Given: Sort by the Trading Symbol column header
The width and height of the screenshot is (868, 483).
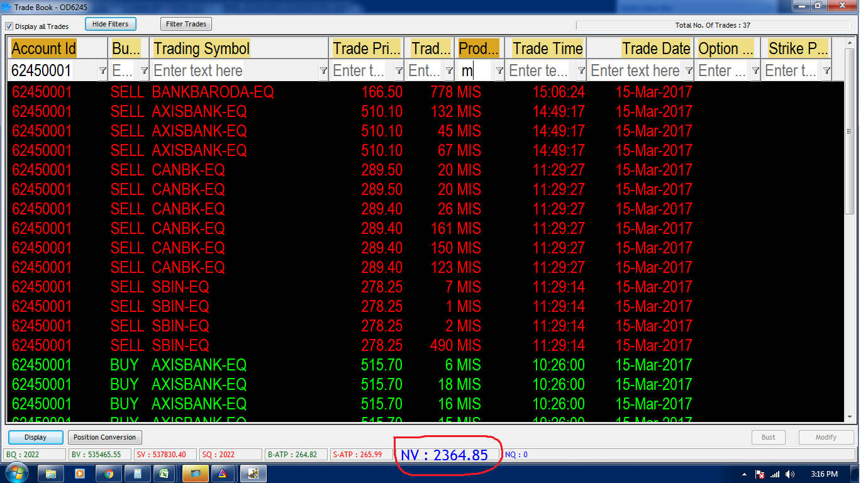Looking at the screenshot, I should pos(240,48).
